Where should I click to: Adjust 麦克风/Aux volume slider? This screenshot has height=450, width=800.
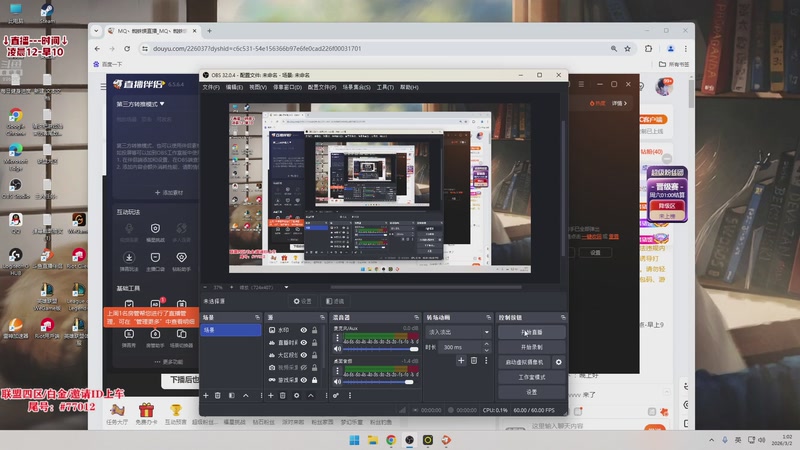pyautogui.click(x=381, y=349)
